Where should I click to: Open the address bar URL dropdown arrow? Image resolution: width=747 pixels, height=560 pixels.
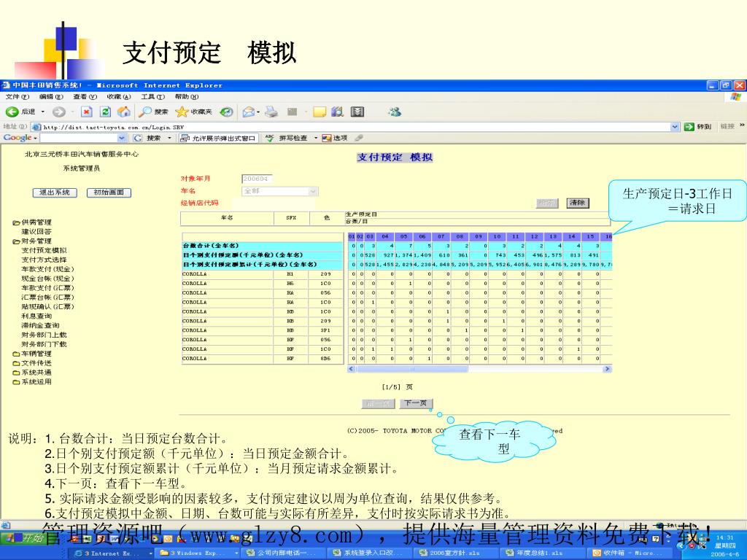coord(675,127)
